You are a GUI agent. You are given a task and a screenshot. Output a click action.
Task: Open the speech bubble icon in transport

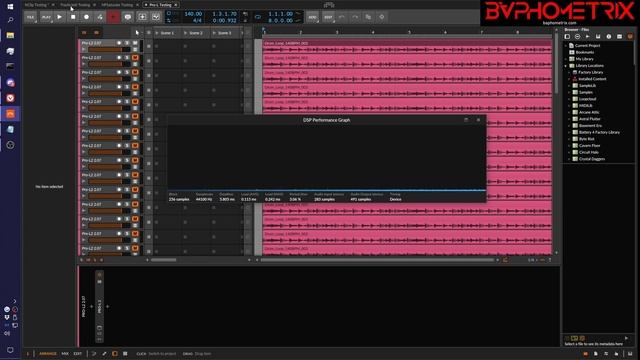(x=128, y=17)
